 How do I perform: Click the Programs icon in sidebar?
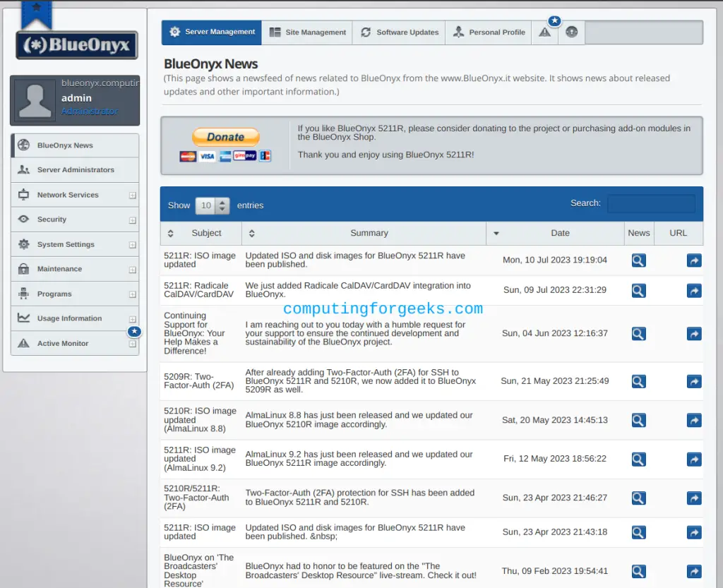(23, 294)
